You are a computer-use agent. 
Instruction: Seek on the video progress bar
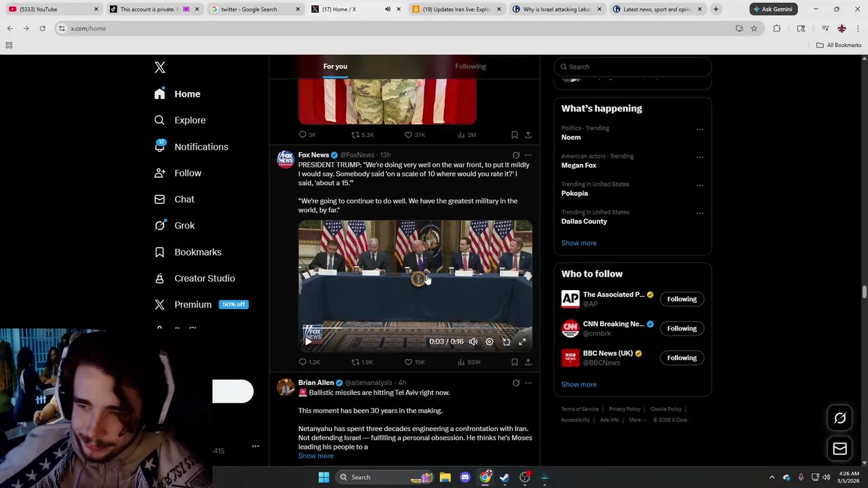[x=415, y=329]
